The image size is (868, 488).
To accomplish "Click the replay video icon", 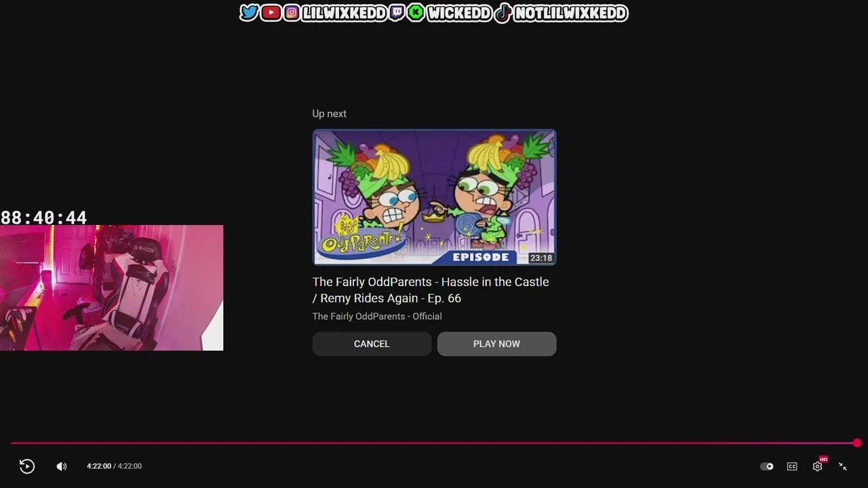I will (x=27, y=466).
